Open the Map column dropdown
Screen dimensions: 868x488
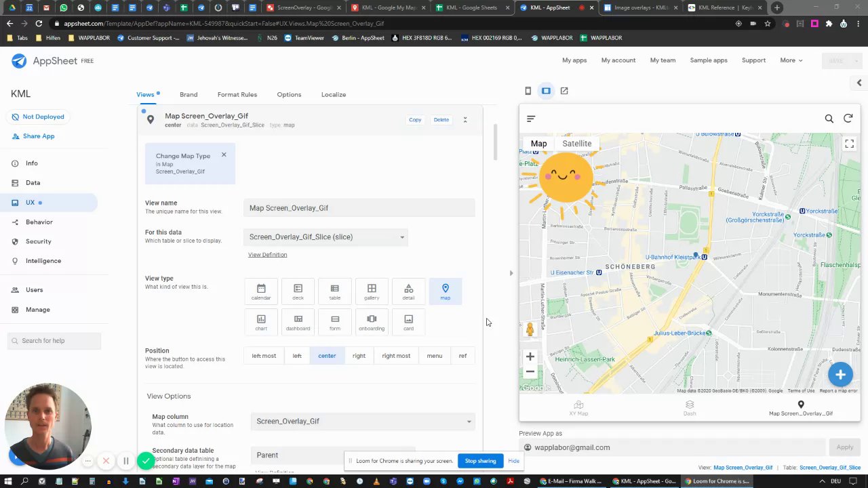click(x=363, y=422)
